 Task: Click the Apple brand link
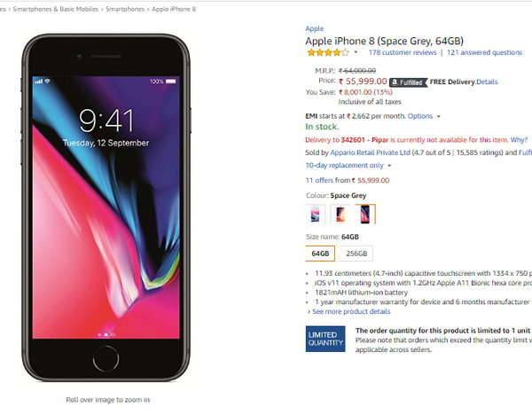click(315, 28)
